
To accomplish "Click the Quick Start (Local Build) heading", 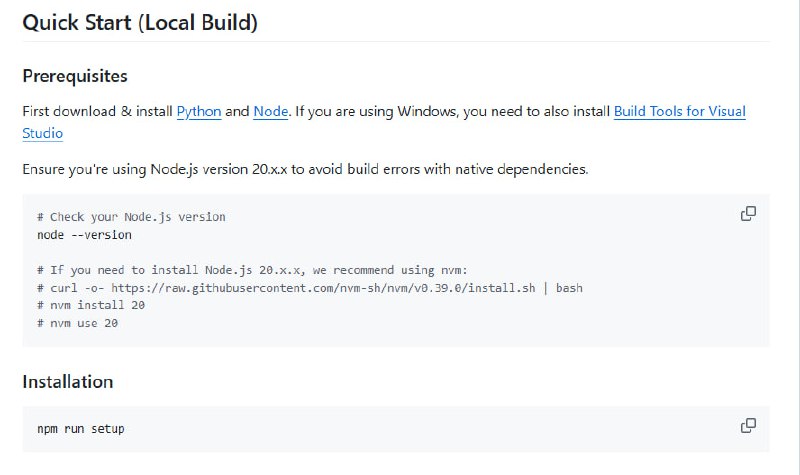I will tap(140, 22).
